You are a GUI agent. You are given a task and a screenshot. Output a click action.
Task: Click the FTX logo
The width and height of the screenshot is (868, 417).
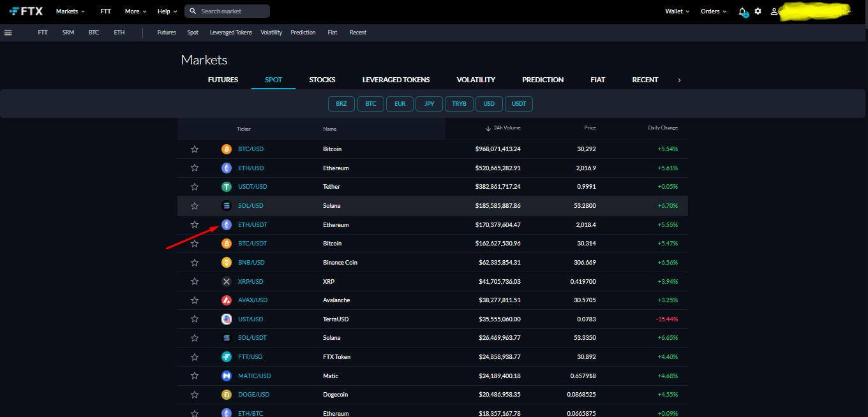[26, 11]
